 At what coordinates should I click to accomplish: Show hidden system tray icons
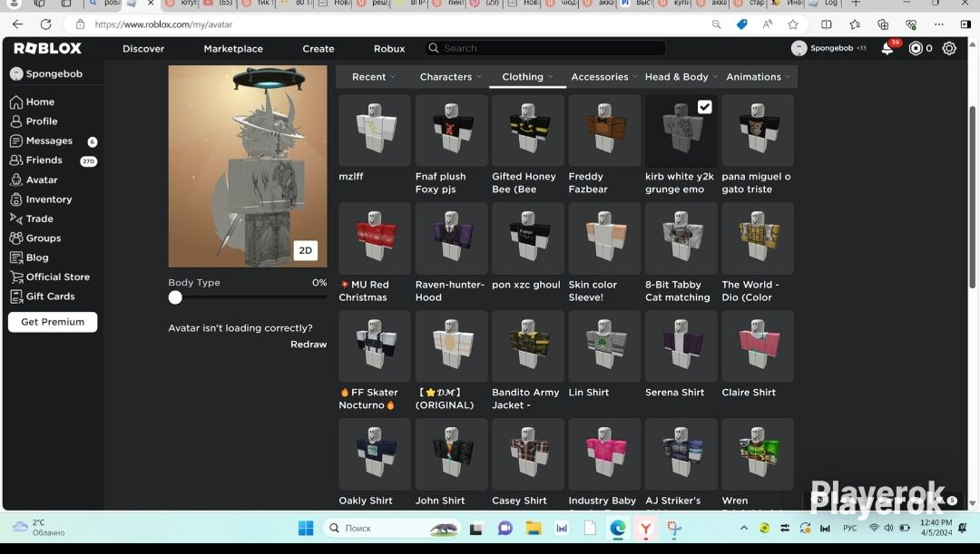744,529
